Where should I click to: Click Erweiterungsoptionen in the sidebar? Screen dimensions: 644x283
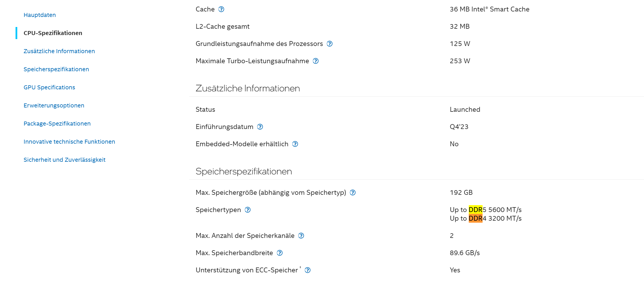coord(54,105)
